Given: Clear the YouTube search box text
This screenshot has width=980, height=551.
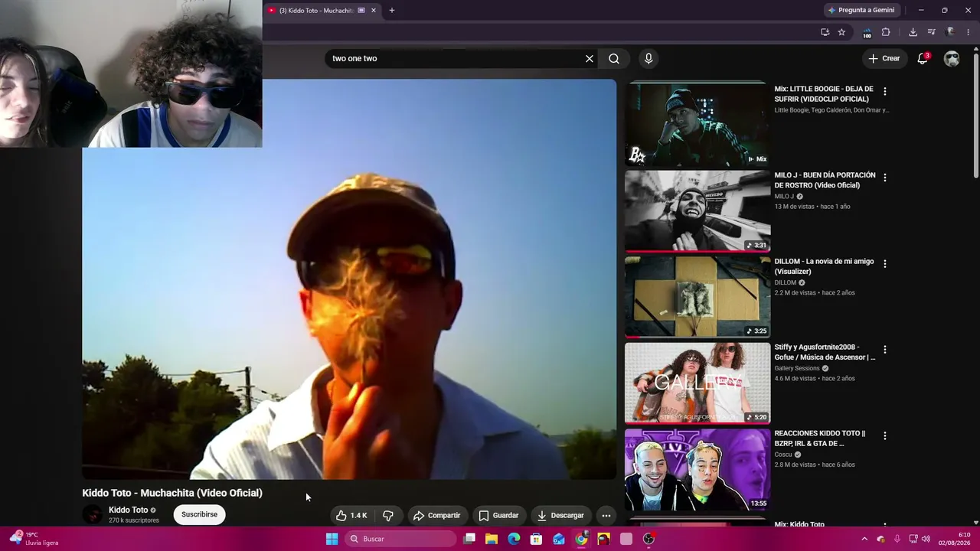Looking at the screenshot, I should 590,58.
